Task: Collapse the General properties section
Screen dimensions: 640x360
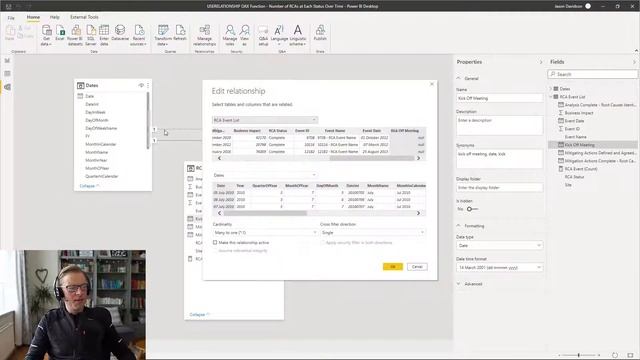Action: pos(458,78)
